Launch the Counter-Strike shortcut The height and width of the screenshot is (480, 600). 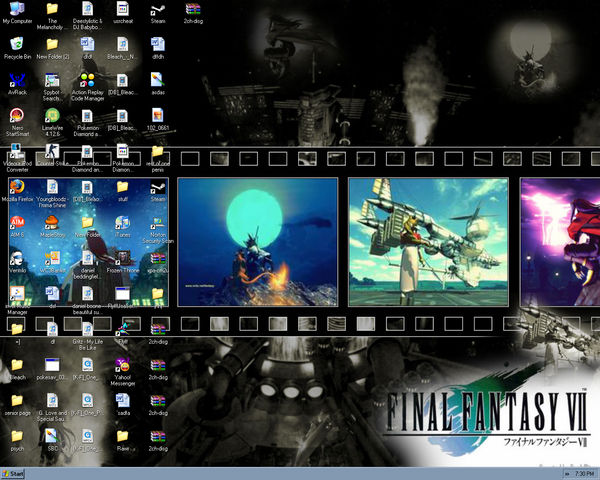(x=52, y=155)
